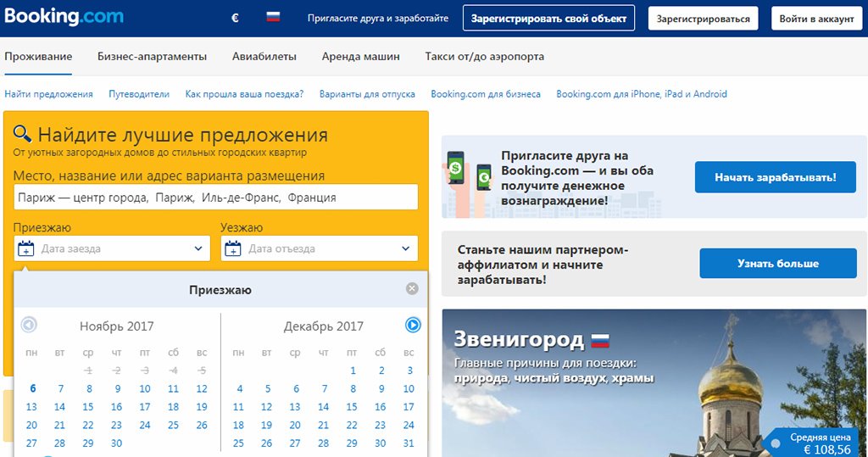This screenshot has width=868, height=457.
Task: Click Узнать больше button
Action: point(778,263)
